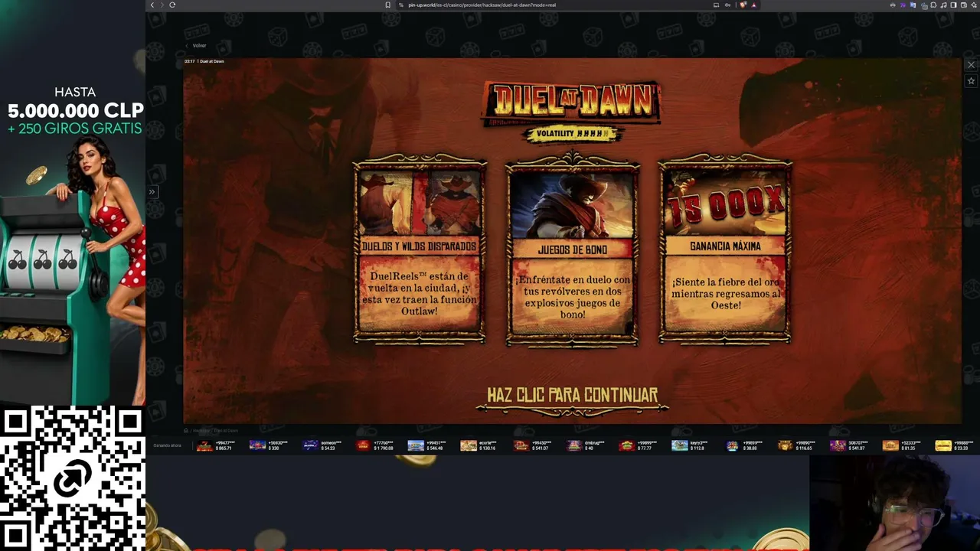Open the site info icon left of the URL
The image size is (980, 551).
click(400, 5)
